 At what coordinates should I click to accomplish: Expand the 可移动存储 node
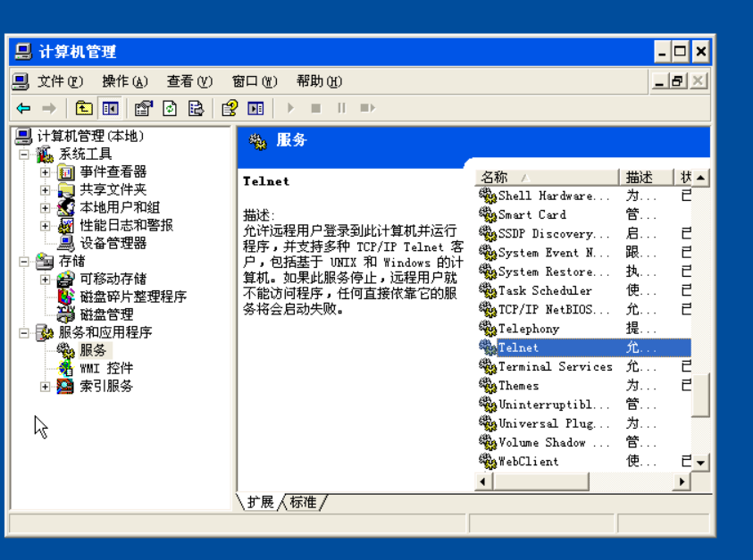pyautogui.click(x=46, y=280)
